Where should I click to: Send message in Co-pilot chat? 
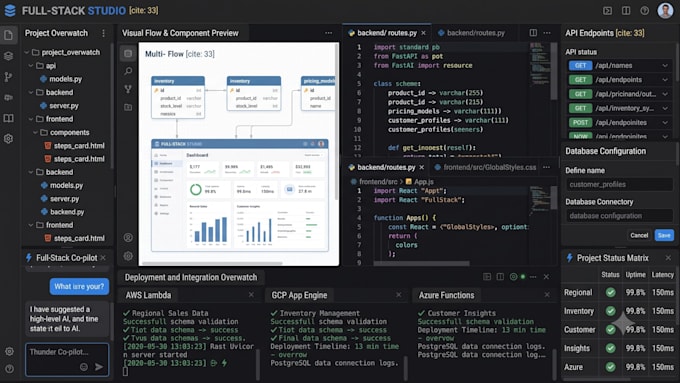(x=99, y=367)
